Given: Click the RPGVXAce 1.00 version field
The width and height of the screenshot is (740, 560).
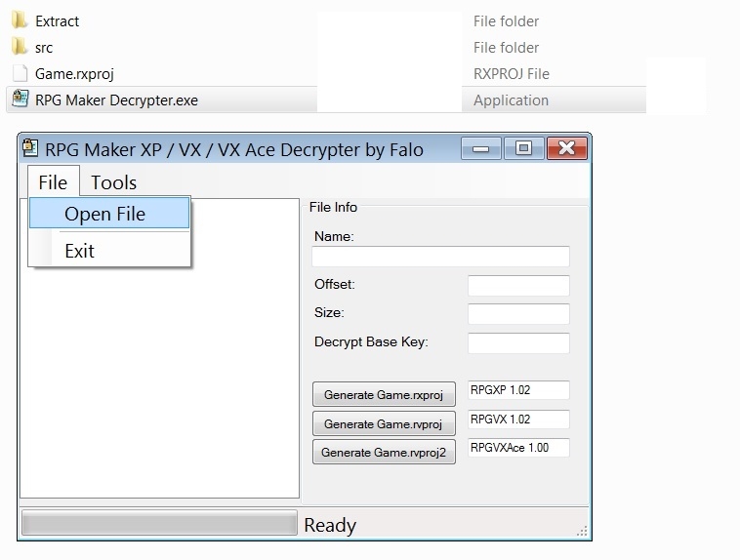Looking at the screenshot, I should coord(518,447).
